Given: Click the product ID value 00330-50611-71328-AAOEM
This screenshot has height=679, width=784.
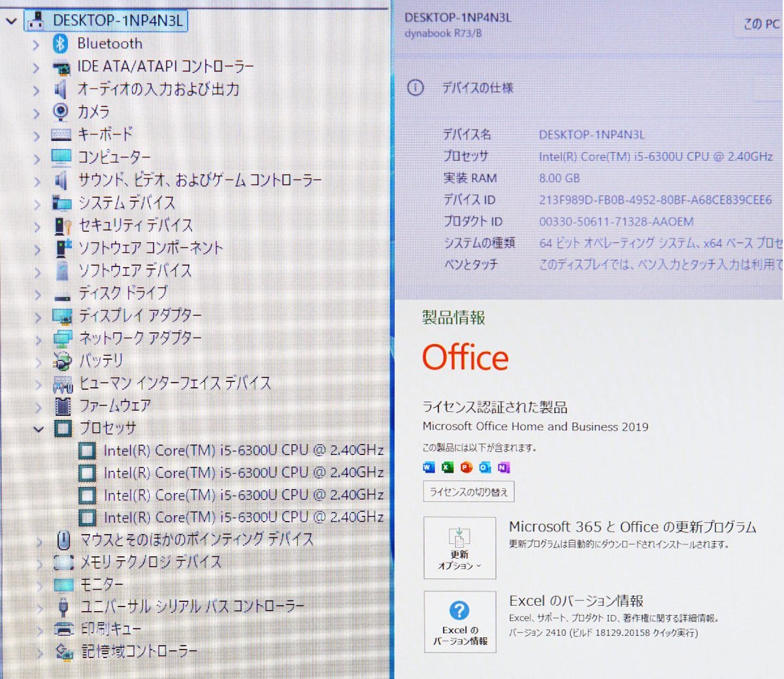Looking at the screenshot, I should click(x=616, y=222).
